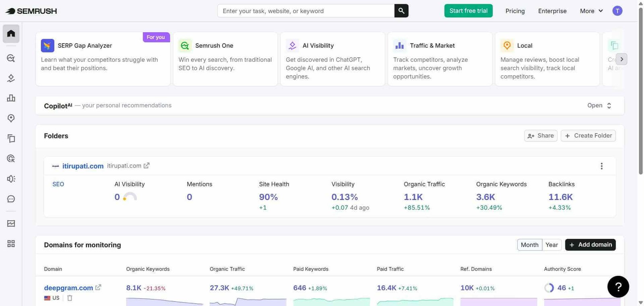This screenshot has height=306, width=644.
Task: Open Site Health value 90%
Action: coord(268,197)
